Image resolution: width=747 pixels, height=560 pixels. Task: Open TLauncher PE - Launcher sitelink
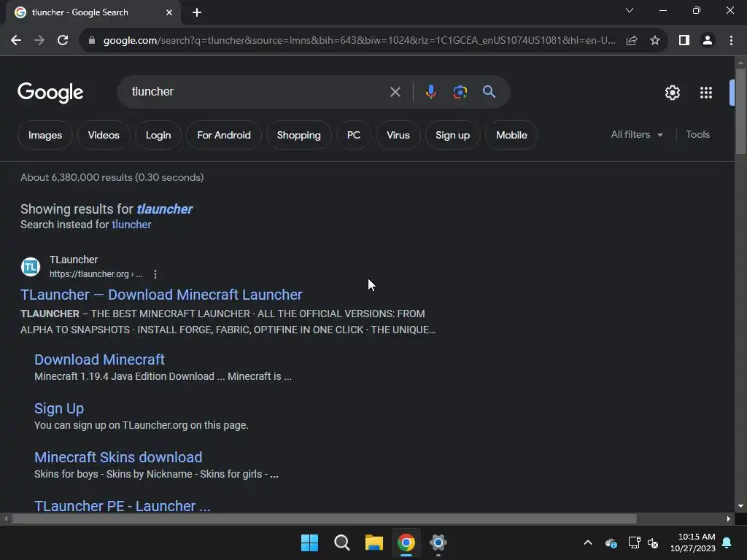(123, 506)
